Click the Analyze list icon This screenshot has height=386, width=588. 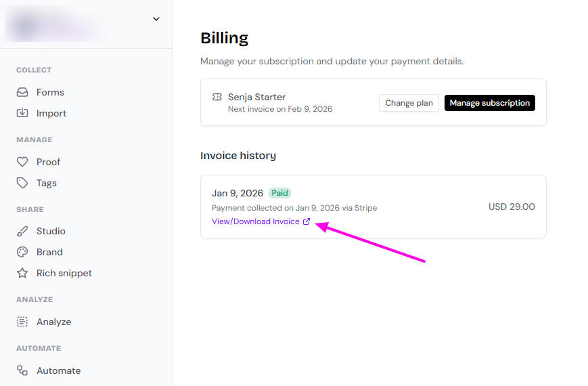click(22, 322)
